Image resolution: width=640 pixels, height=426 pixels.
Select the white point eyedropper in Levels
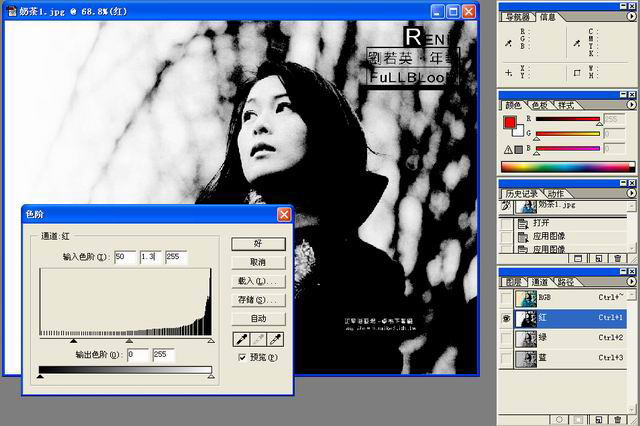click(275, 340)
